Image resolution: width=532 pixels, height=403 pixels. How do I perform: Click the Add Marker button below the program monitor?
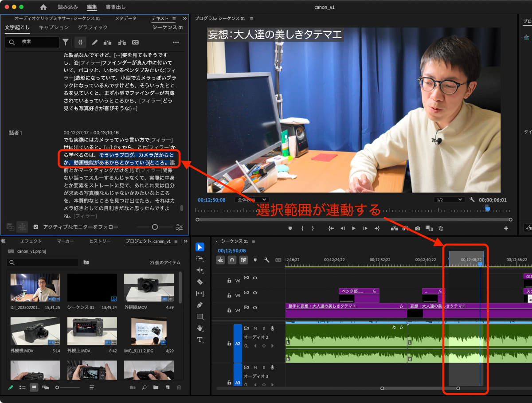tap(289, 228)
